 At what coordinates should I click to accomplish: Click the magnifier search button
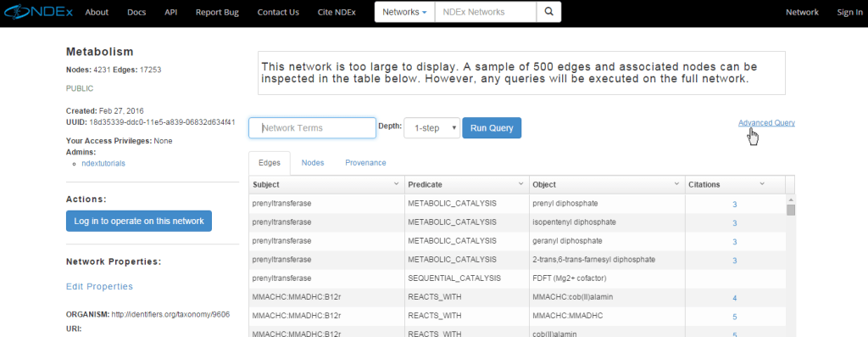pos(548,12)
